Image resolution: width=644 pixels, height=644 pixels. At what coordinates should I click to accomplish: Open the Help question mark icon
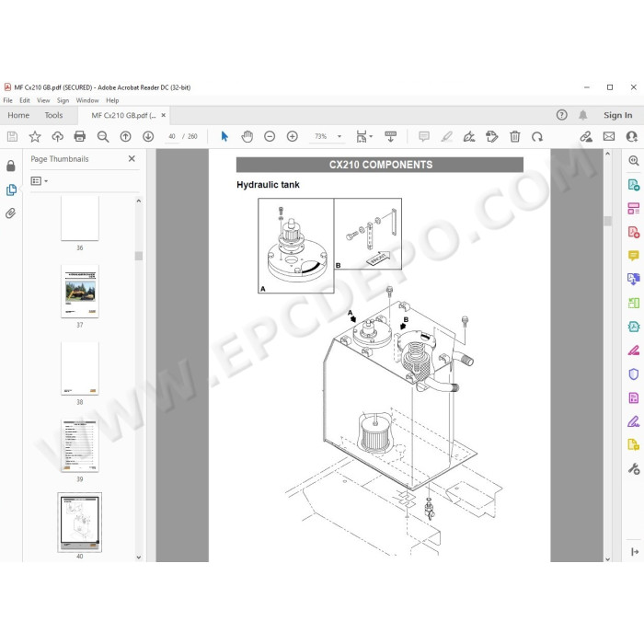[x=561, y=115]
